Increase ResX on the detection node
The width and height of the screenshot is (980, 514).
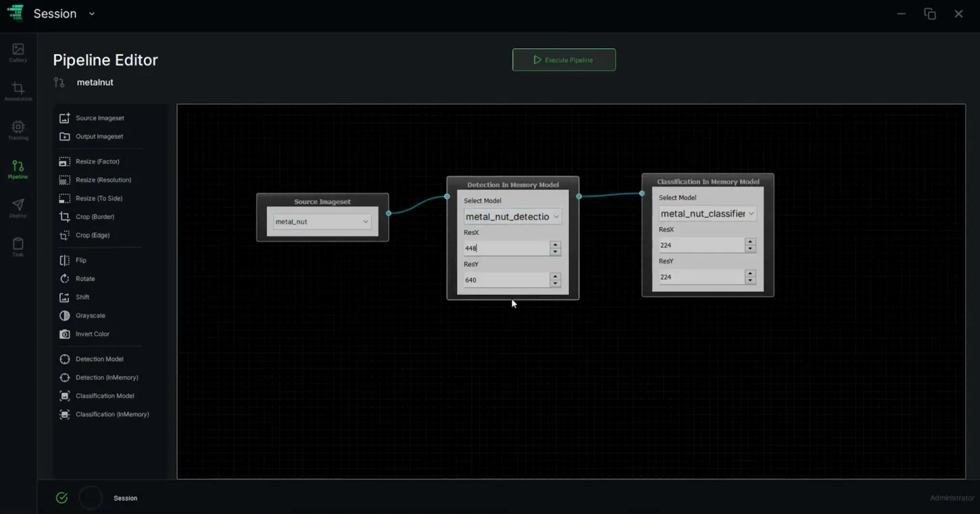click(555, 245)
